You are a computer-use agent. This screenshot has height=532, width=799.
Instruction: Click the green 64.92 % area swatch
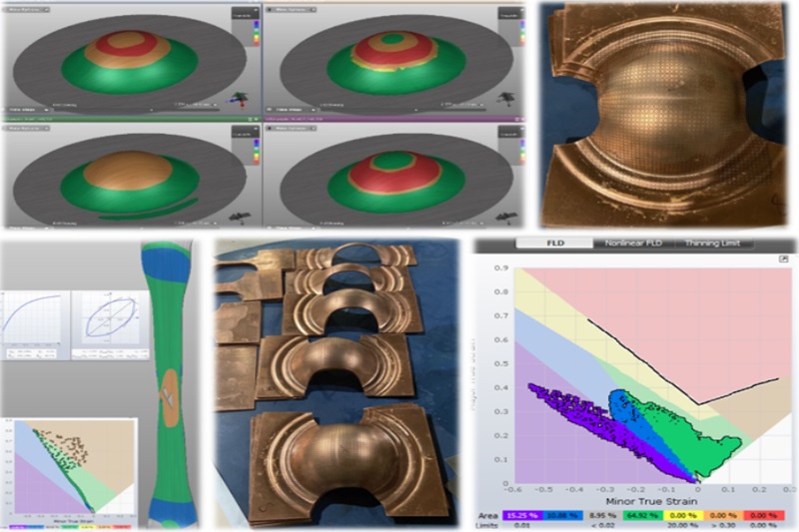645,515
